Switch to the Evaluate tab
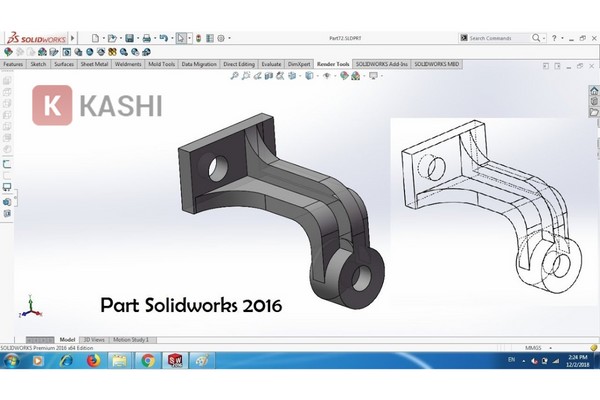This screenshot has height=400, width=600. pos(271,64)
